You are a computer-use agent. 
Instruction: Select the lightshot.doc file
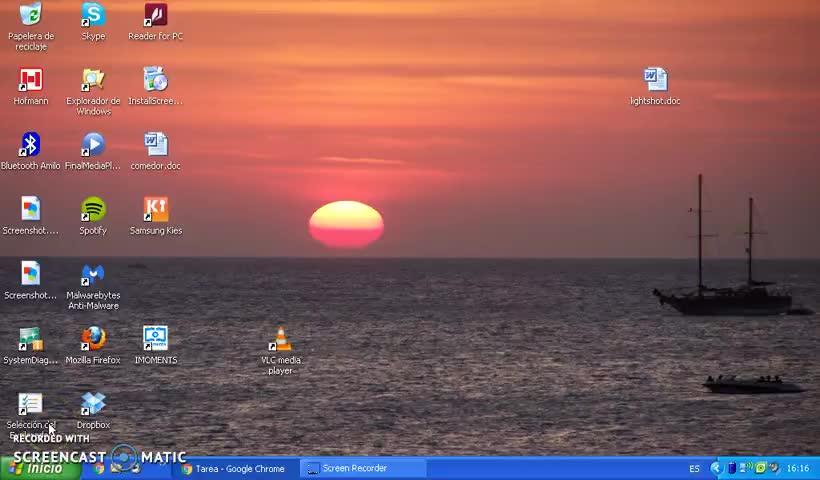(655, 81)
